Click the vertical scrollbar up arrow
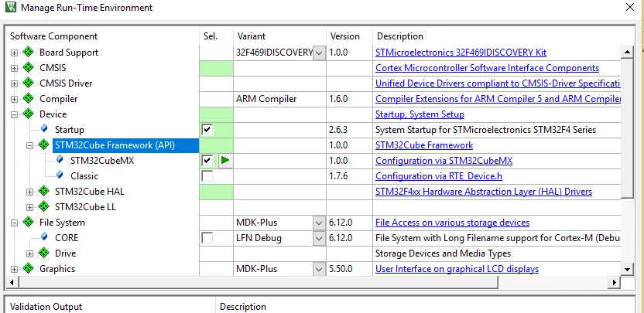The image size is (644, 313). (x=627, y=52)
